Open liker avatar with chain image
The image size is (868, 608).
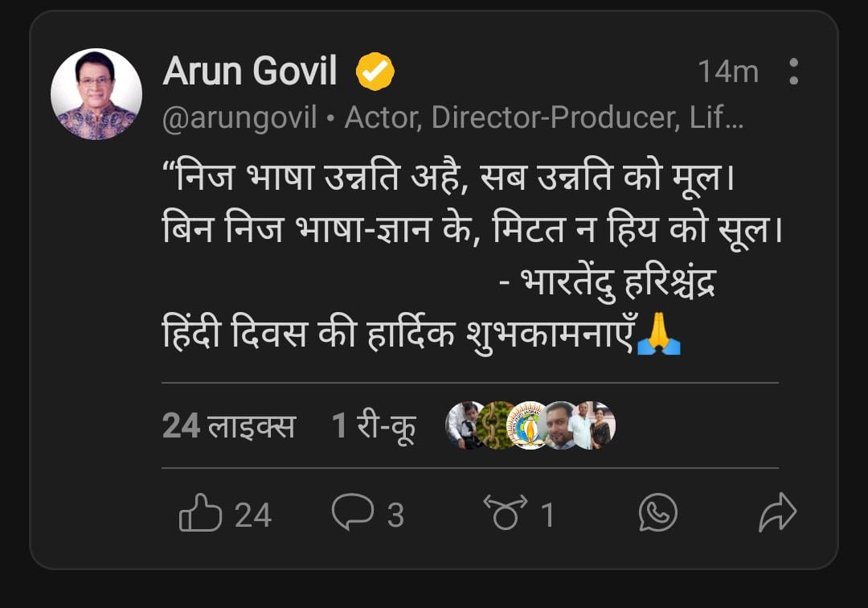tap(495, 425)
